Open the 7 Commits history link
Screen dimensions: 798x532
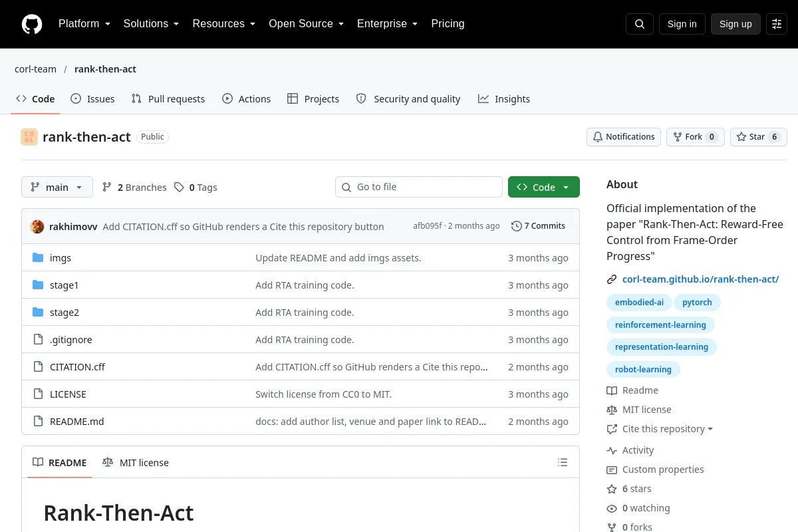[x=539, y=226]
